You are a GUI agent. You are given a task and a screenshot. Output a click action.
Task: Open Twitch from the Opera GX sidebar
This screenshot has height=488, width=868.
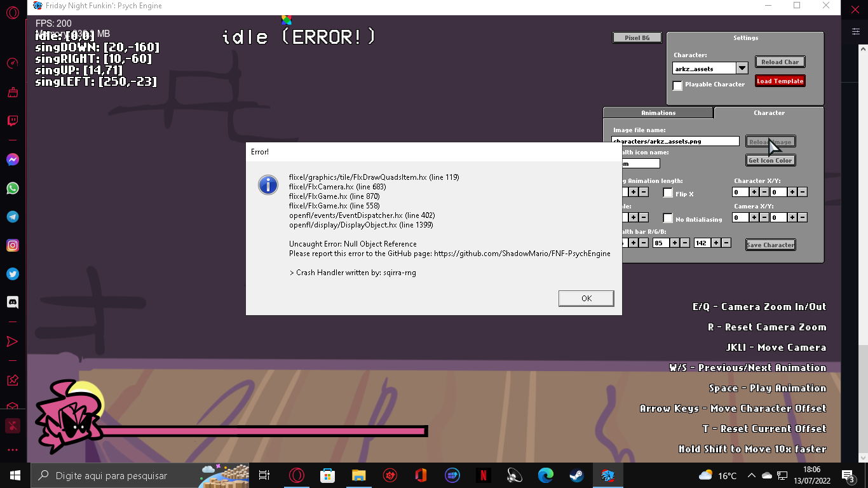pos(12,121)
